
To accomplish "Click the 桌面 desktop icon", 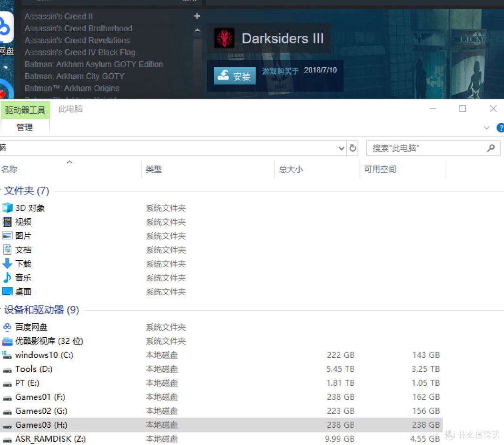I will click(7, 292).
